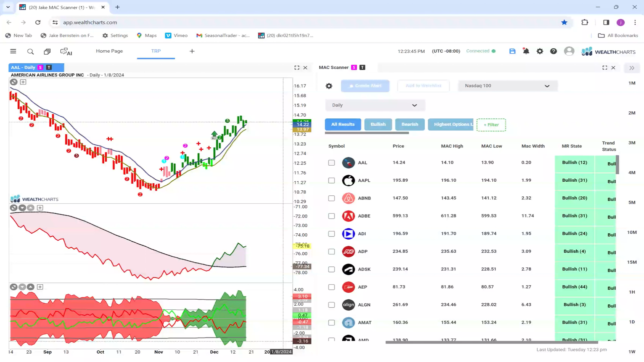Move middle indicator pane down

22,208
